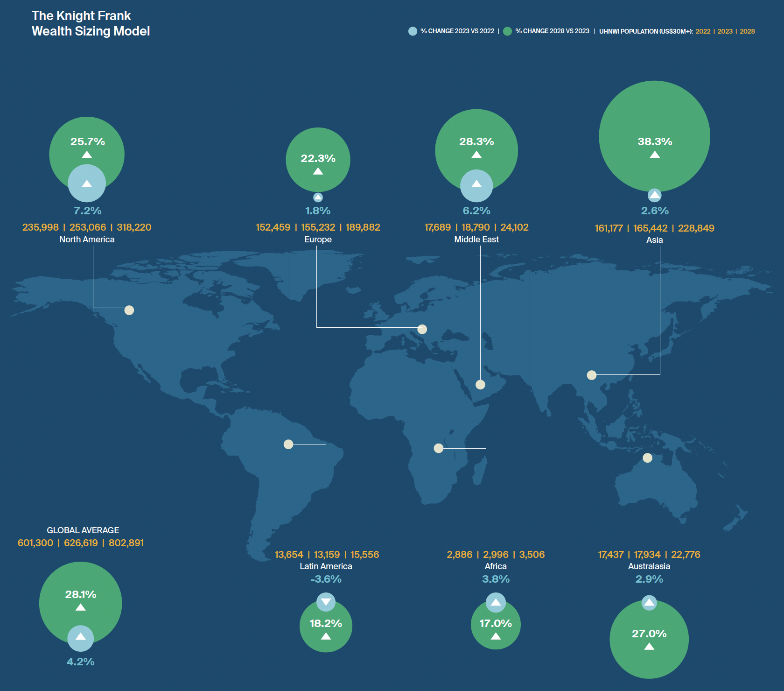The width and height of the screenshot is (784, 691).
Task: Click the Asia map marker dot
Action: pos(592,375)
